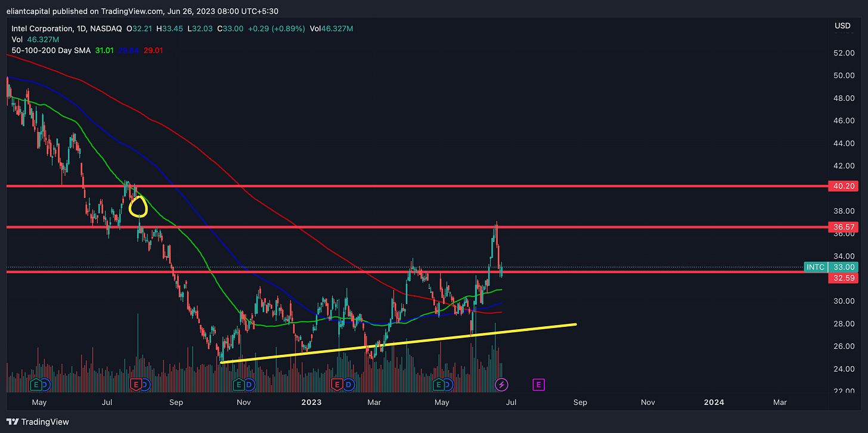The height and width of the screenshot is (433, 868).
Task: Click the low price L32.03 in legend
Action: point(201,28)
